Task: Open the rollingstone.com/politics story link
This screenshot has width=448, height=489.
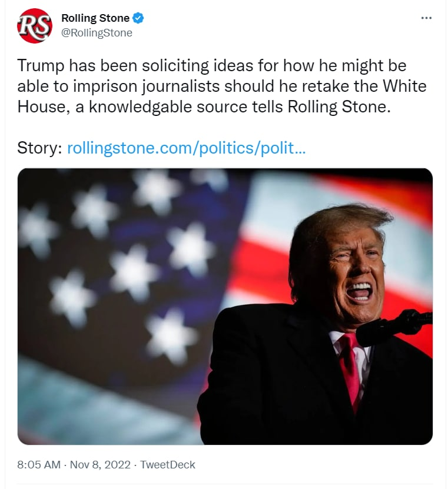Action: (186, 148)
